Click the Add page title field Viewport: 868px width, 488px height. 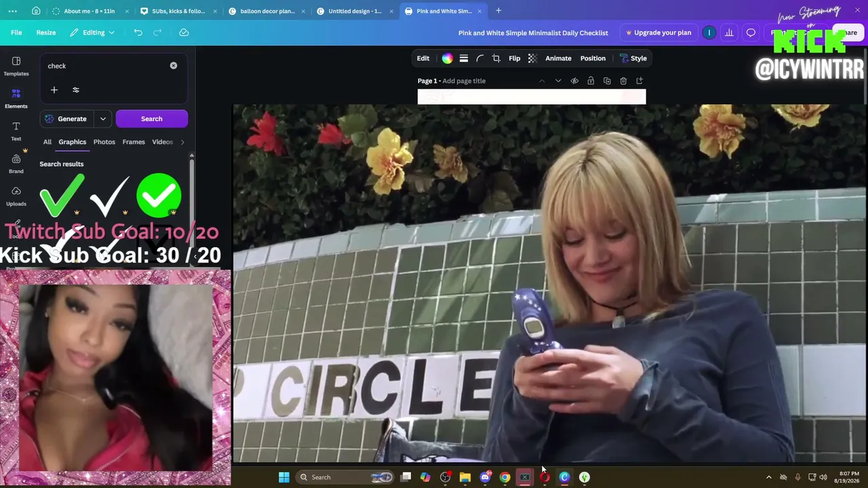[464, 81]
